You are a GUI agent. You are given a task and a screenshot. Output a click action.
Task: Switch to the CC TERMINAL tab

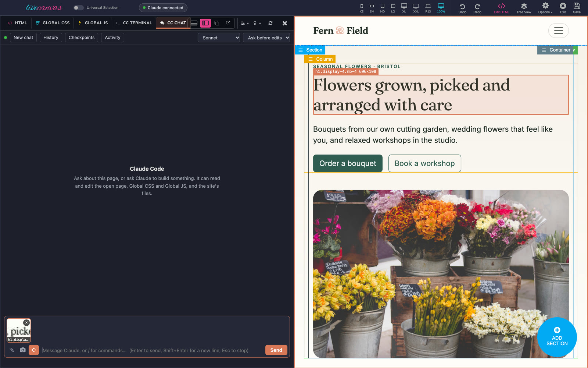(134, 23)
